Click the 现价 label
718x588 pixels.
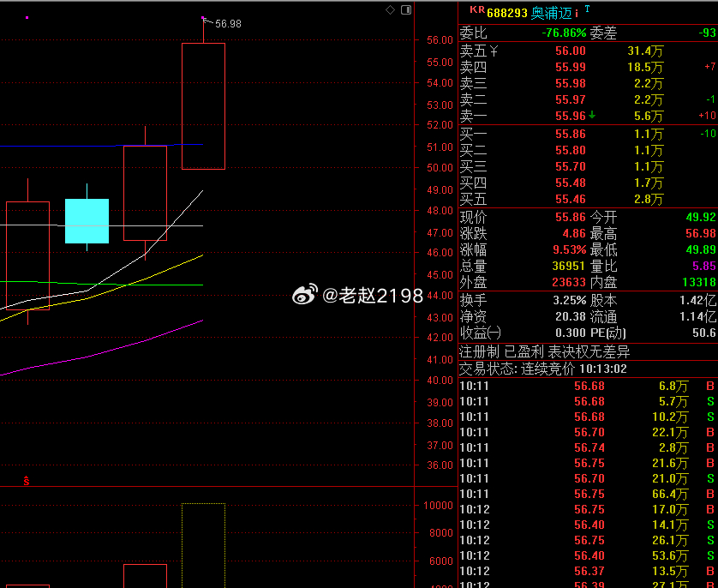474,217
